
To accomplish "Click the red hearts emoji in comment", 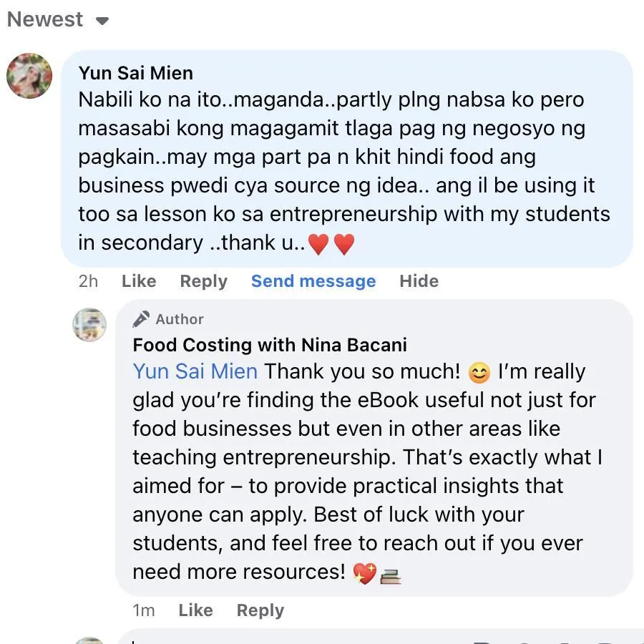I will [x=331, y=244].
